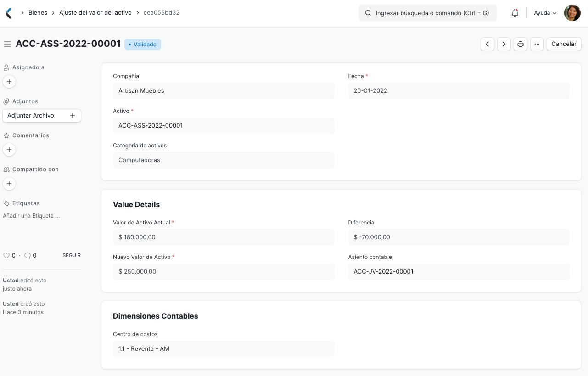Viewport: 588px width, 376px height.
Task: Open Asiento contable ACC-JV-2022-00001
Action: 459,272
